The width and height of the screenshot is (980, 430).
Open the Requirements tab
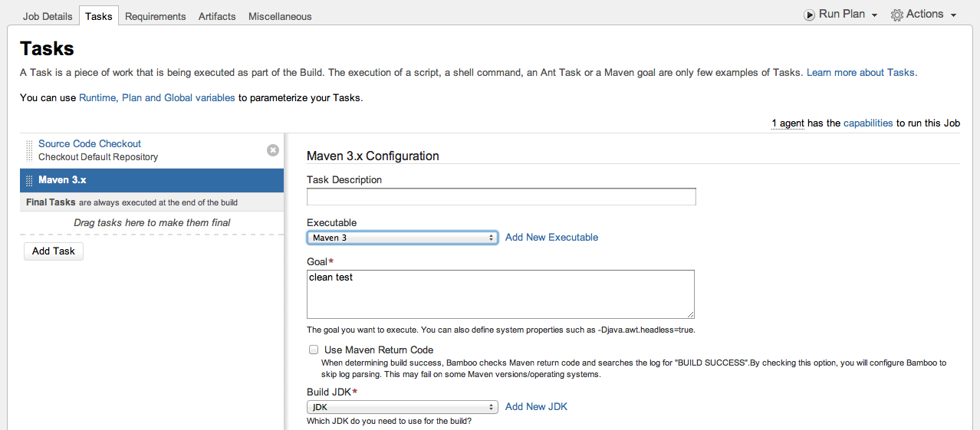pos(155,16)
